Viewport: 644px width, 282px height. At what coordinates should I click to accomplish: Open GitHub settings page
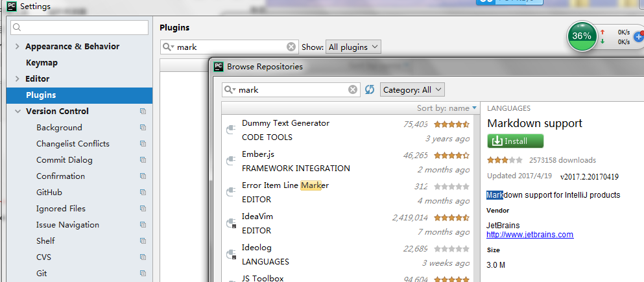pyautogui.click(x=49, y=192)
